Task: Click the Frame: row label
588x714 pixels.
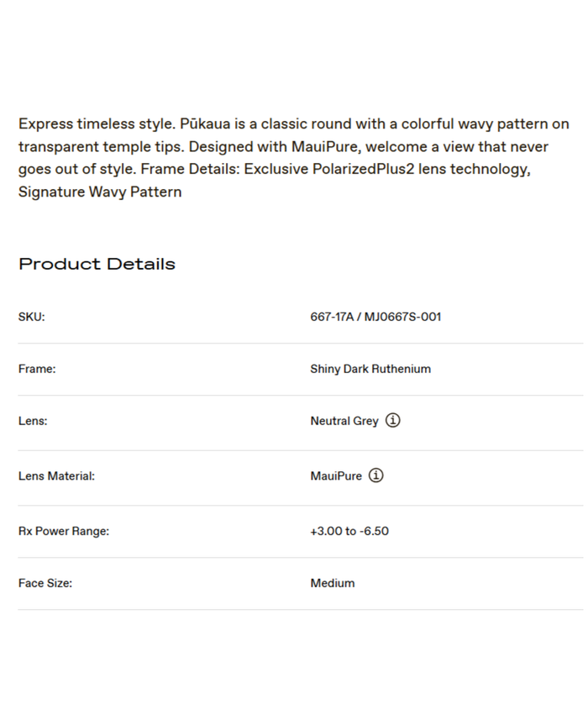Action: (x=37, y=369)
